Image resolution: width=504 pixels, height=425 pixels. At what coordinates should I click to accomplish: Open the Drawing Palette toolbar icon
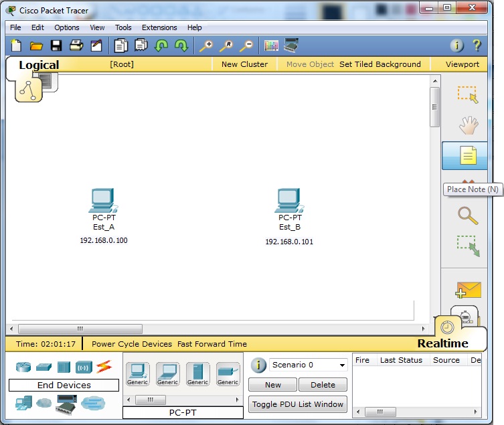[x=270, y=46]
